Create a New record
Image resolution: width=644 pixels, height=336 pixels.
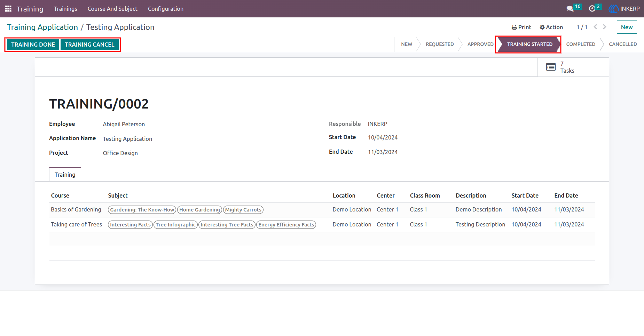627,27
